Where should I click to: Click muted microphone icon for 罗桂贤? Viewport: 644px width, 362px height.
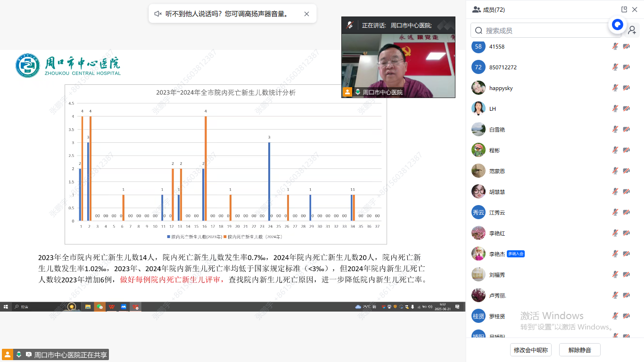pyautogui.click(x=615, y=316)
